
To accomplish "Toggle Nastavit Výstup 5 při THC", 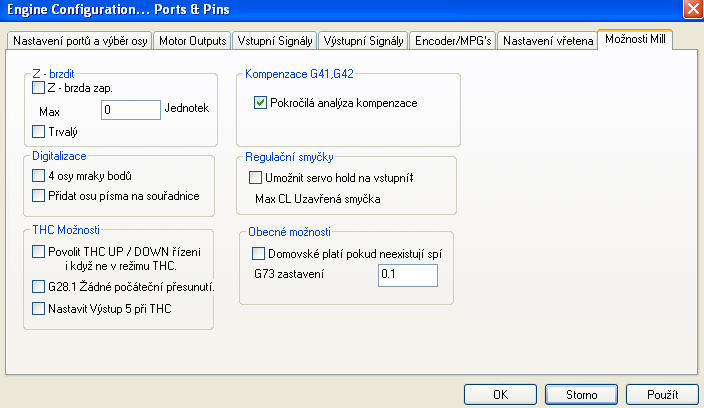I will (x=39, y=309).
